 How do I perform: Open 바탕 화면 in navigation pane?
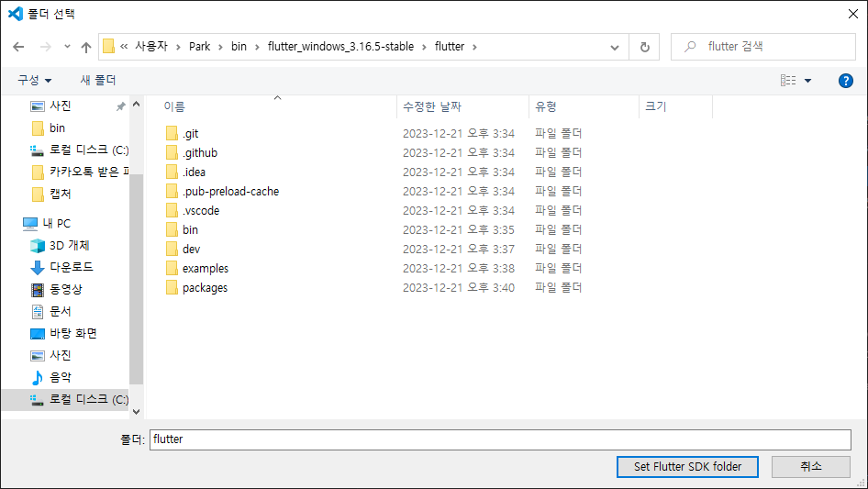click(73, 333)
